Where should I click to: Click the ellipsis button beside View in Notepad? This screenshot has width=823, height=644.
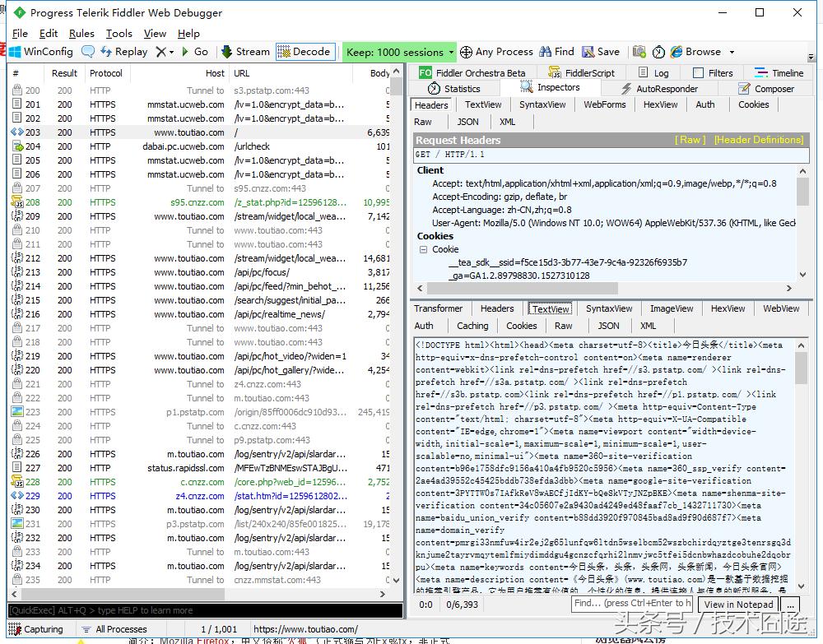pyautogui.click(x=790, y=605)
